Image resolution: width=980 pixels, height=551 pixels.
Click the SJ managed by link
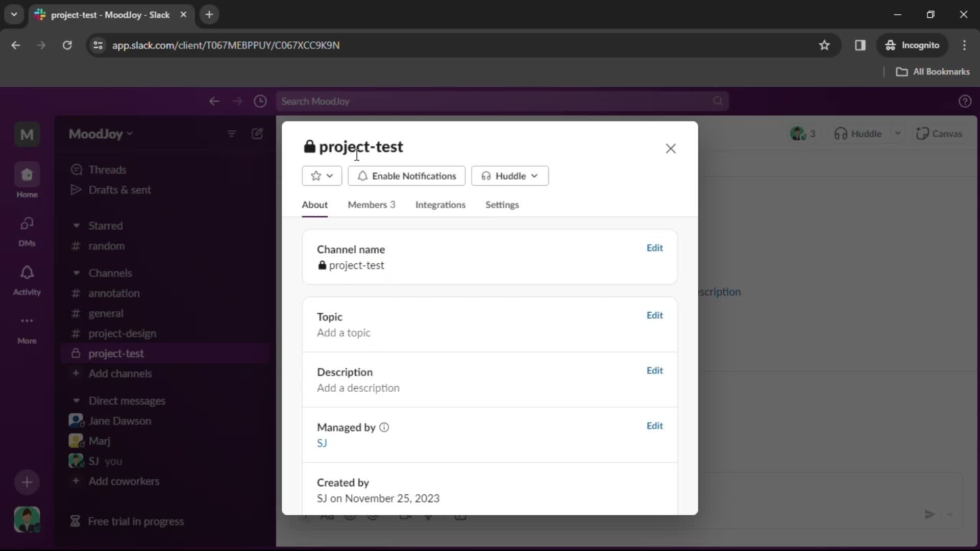coord(322,443)
